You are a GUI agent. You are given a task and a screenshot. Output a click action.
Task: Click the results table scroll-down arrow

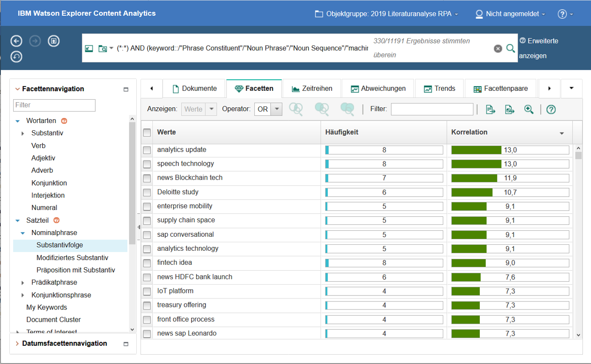[x=578, y=335]
